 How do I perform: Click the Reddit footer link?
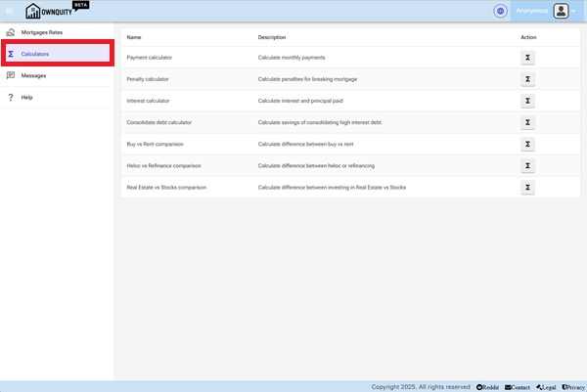(x=487, y=386)
